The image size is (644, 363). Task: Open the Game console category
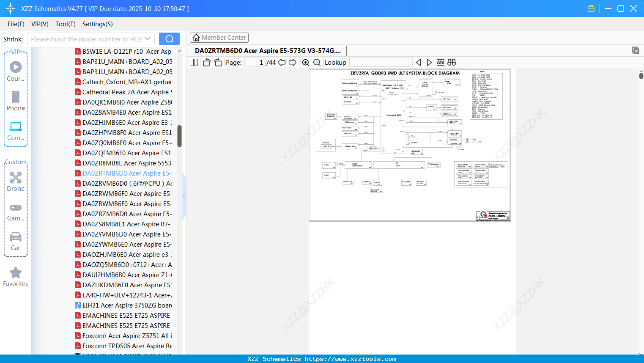click(x=16, y=212)
